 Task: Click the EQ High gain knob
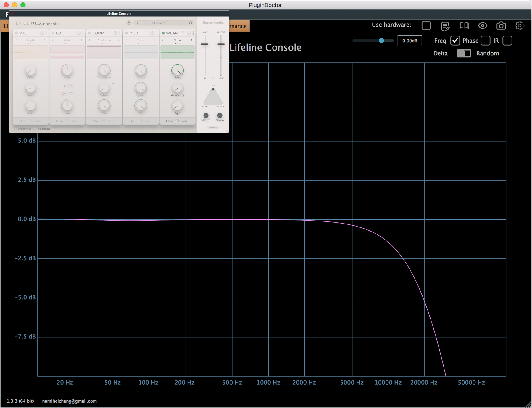click(x=67, y=70)
